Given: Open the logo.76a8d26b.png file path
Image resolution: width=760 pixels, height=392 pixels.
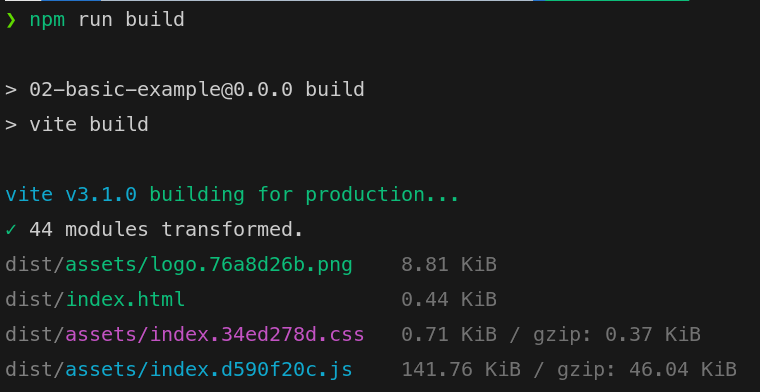Looking at the screenshot, I should pyautogui.click(x=179, y=265).
